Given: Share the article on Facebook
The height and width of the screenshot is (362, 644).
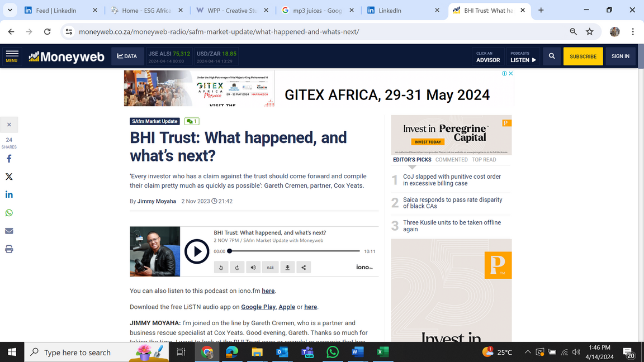Looking at the screenshot, I should pyautogui.click(x=9, y=159).
